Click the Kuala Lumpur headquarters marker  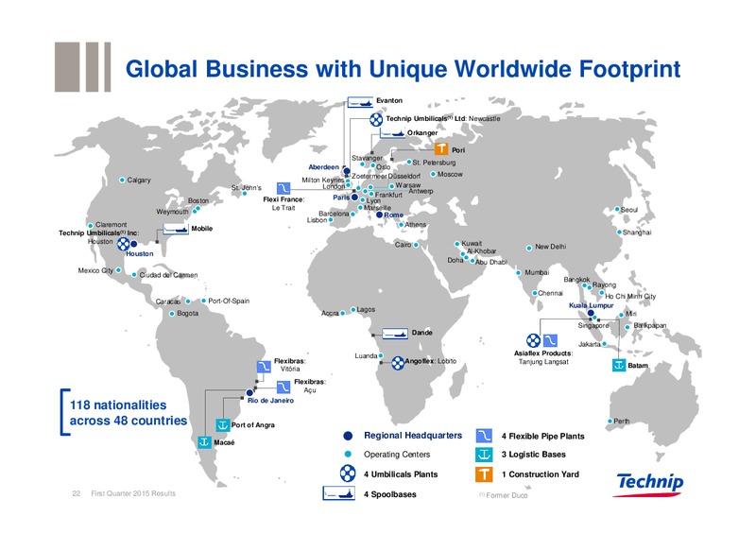[591, 313]
